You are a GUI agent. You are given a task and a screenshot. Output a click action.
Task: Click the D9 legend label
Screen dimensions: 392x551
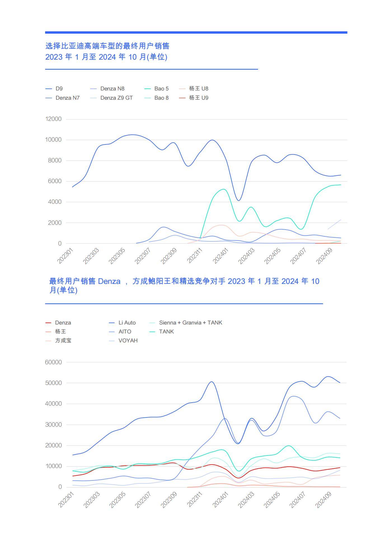pos(59,88)
